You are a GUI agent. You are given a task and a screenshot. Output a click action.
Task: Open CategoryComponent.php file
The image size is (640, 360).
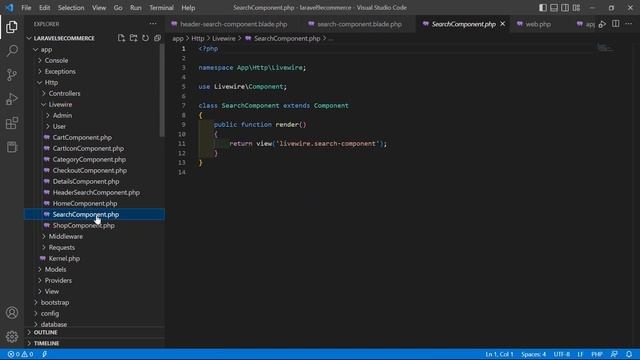coord(89,160)
